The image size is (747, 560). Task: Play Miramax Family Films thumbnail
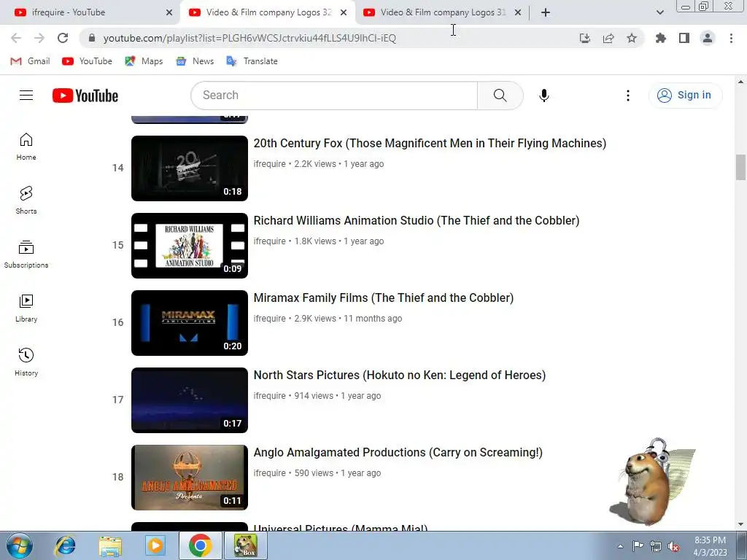click(190, 323)
